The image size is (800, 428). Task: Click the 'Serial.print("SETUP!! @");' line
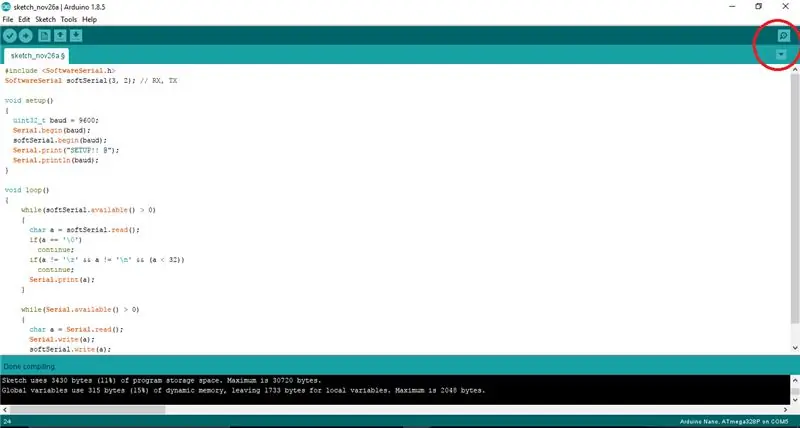[x=66, y=150]
